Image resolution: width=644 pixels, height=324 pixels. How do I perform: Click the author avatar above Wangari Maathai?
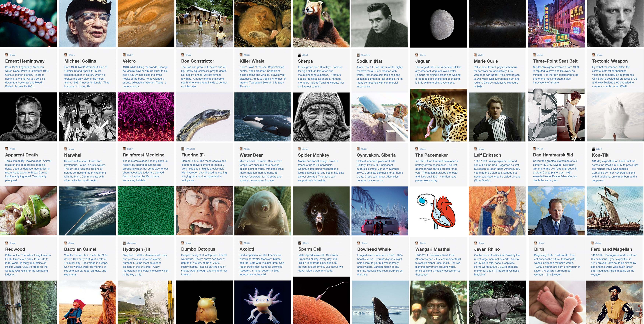(x=417, y=243)
